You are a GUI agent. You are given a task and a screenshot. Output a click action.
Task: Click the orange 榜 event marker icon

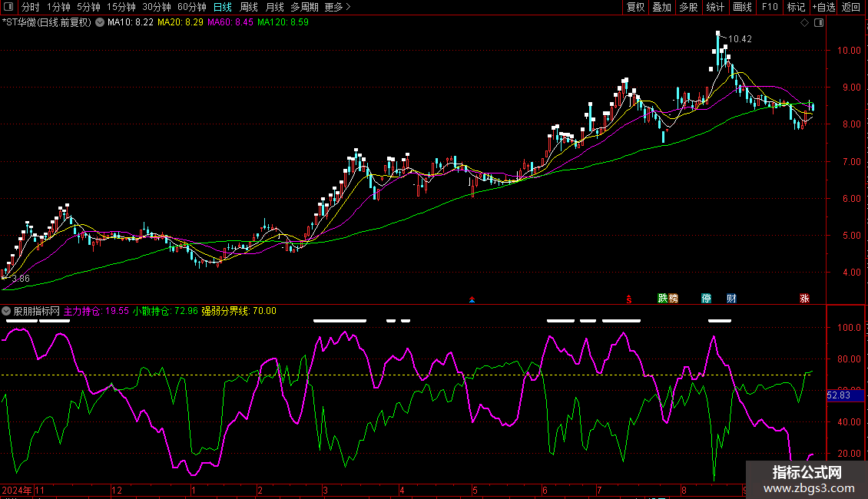674,298
